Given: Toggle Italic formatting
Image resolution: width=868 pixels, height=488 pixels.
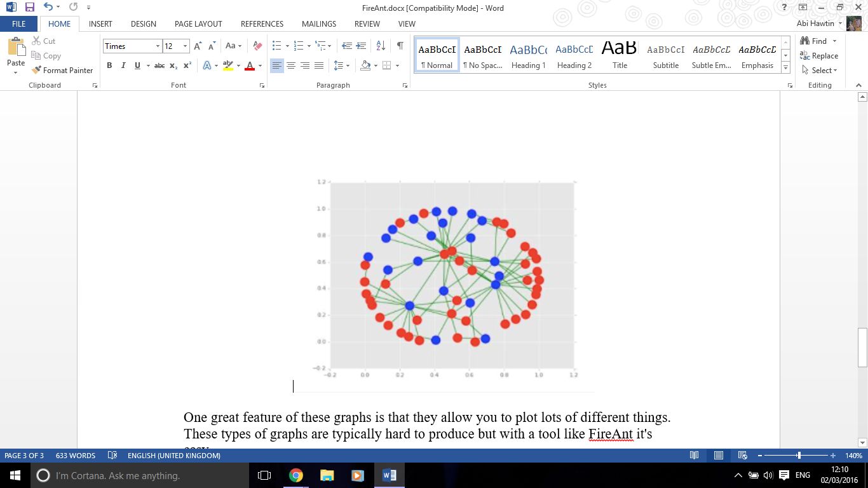Looking at the screenshot, I should point(123,65).
